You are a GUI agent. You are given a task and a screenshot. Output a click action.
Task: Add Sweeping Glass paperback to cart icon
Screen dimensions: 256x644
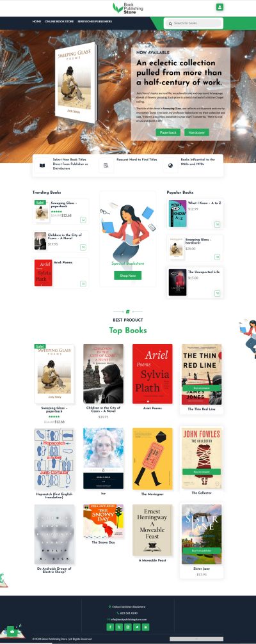[x=83, y=220]
